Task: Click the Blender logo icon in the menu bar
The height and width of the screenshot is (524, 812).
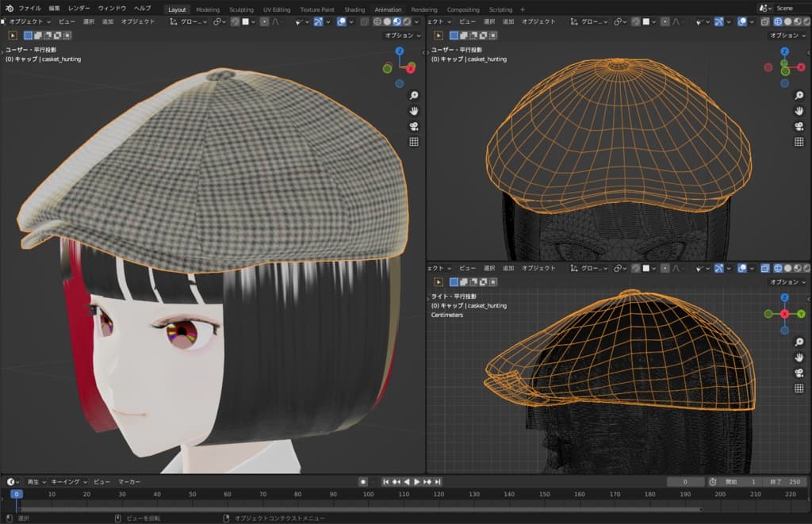Action: click(8, 8)
